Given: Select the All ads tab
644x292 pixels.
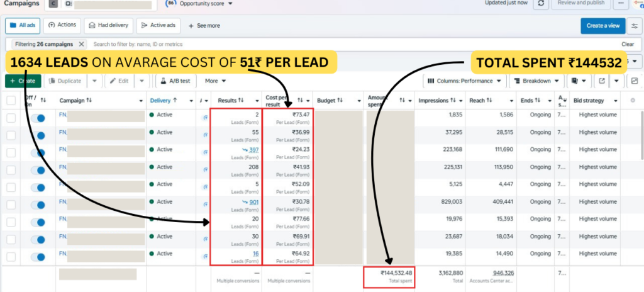Looking at the screenshot, I should click(23, 26).
